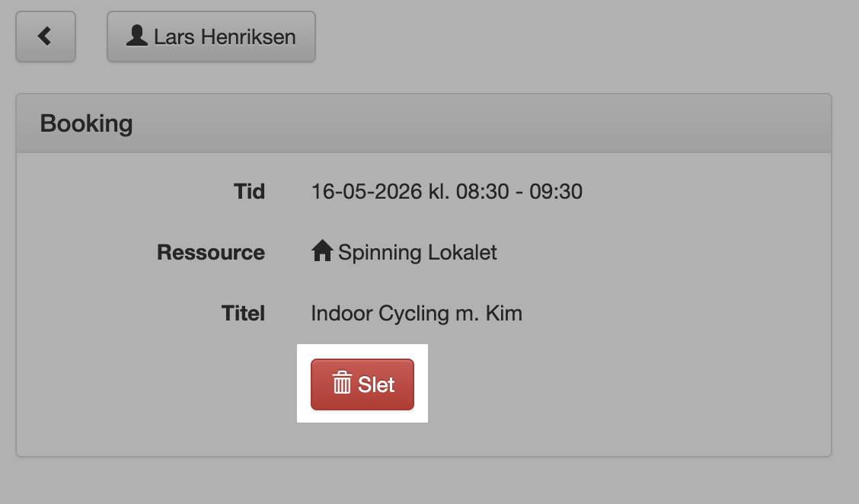
Task: Open the Spinning Lokalet resource text
Action: [x=417, y=253]
